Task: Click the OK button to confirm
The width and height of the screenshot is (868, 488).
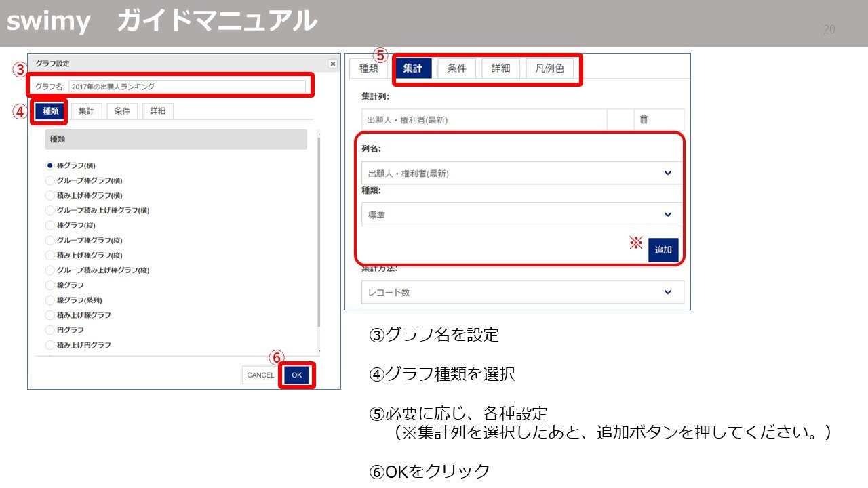Action: [296, 375]
